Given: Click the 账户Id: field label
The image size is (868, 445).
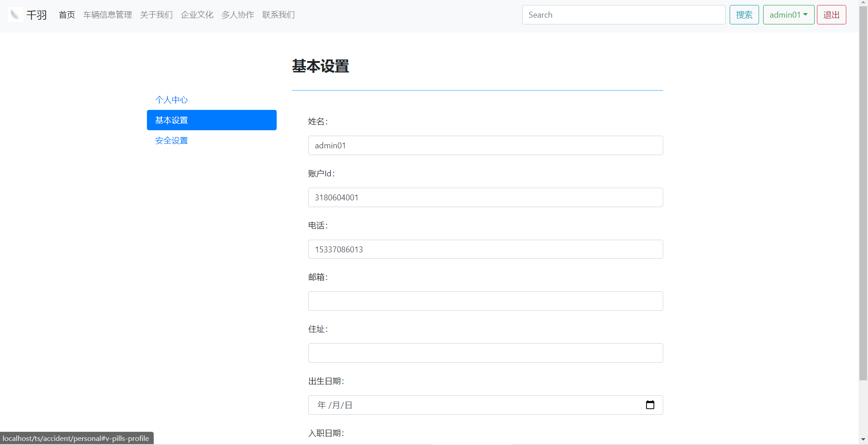Looking at the screenshot, I should pyautogui.click(x=321, y=173).
